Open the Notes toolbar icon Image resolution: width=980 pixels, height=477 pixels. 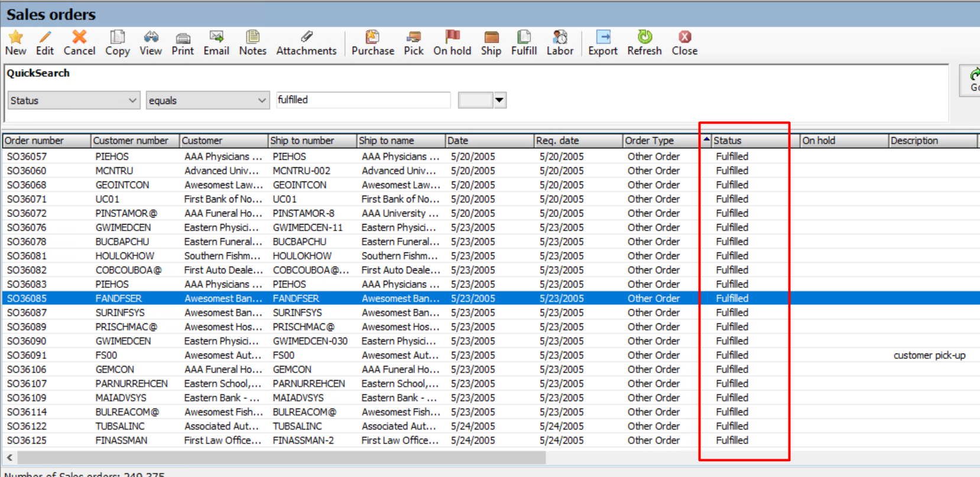pos(252,37)
